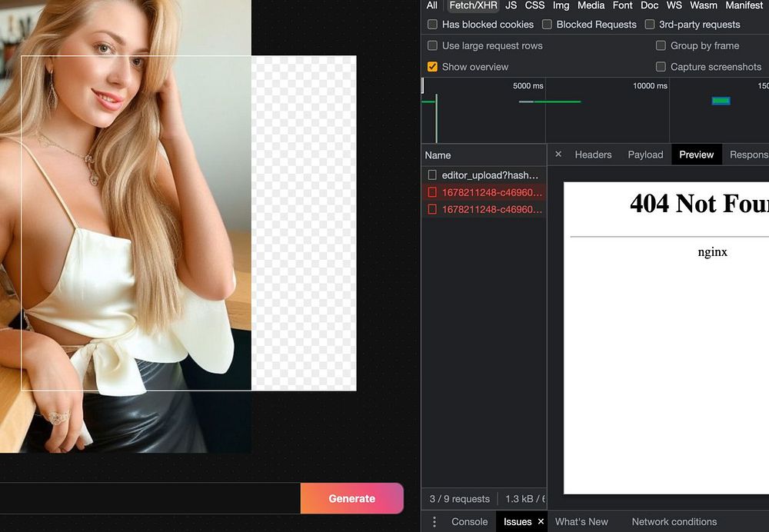Open the Preview tab
The image size is (769, 532).
(x=697, y=155)
